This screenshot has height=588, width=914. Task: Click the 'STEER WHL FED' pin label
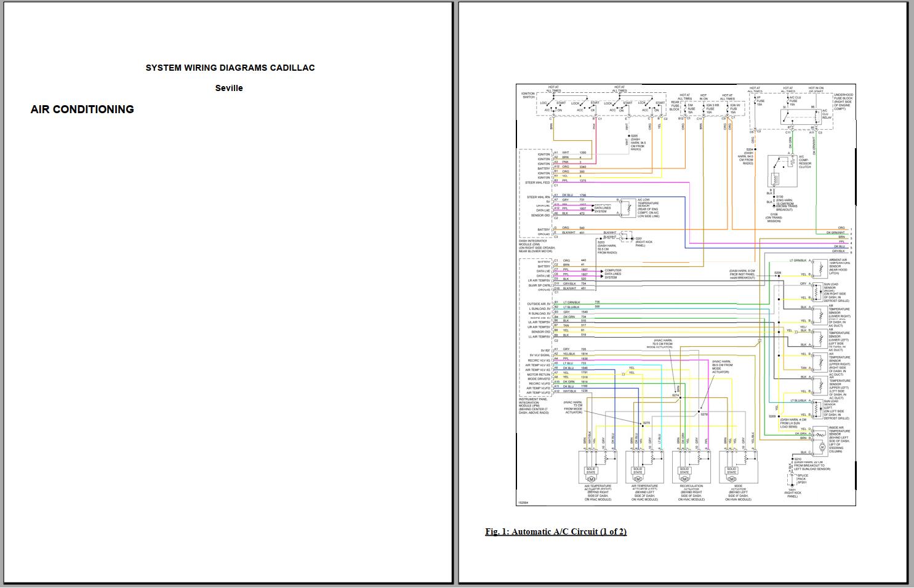[x=537, y=183]
